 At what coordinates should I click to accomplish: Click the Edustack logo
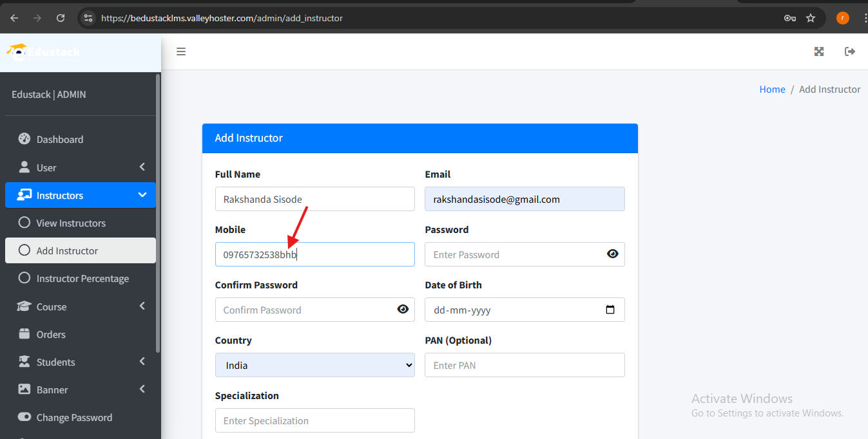(44, 51)
